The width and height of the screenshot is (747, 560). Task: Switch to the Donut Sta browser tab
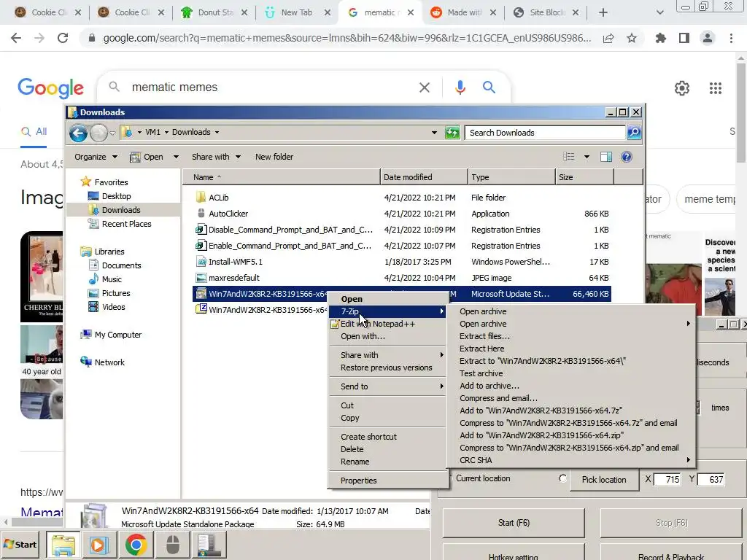(x=215, y=12)
